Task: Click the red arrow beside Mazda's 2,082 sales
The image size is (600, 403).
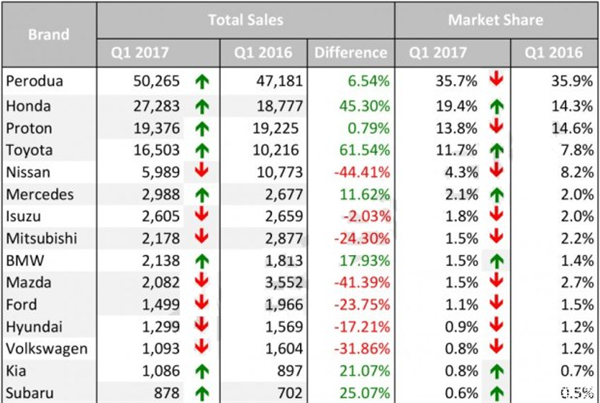Action: 202,281
